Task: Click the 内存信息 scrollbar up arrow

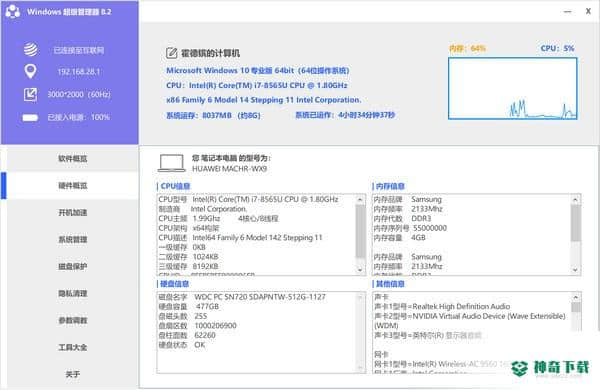Action: 576,200
